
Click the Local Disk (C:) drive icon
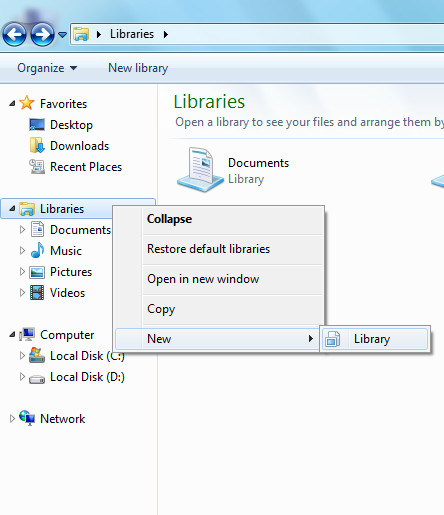tap(37, 355)
